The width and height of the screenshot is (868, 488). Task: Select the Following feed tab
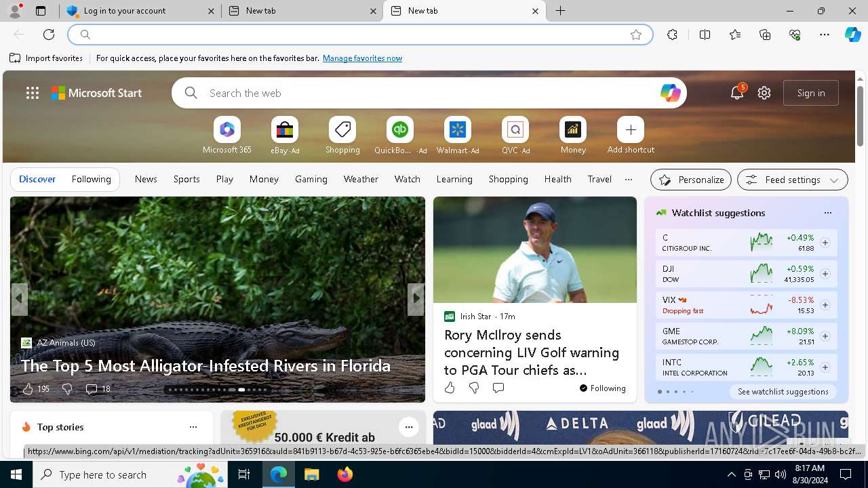(x=91, y=180)
